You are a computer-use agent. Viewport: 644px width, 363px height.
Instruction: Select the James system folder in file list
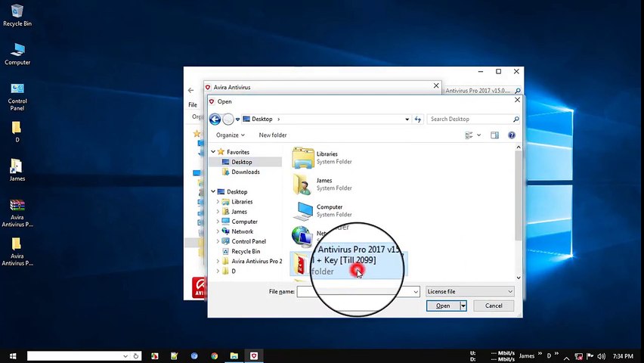[x=322, y=185]
